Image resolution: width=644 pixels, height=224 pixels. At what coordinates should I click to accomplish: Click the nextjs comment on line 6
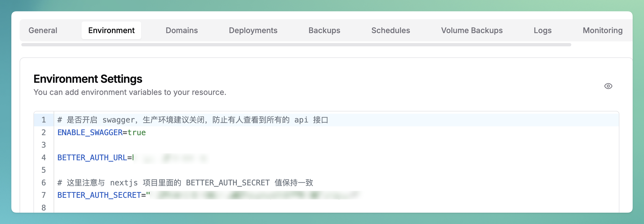coord(185,183)
